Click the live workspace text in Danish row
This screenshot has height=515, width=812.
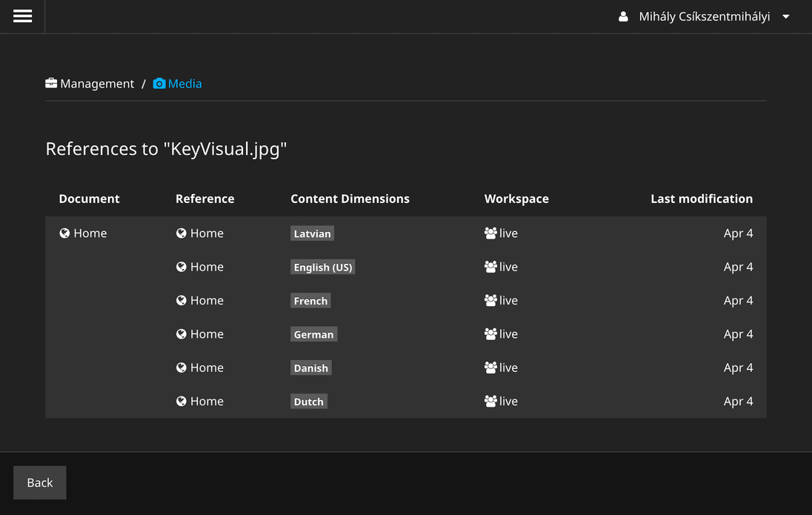coord(508,368)
